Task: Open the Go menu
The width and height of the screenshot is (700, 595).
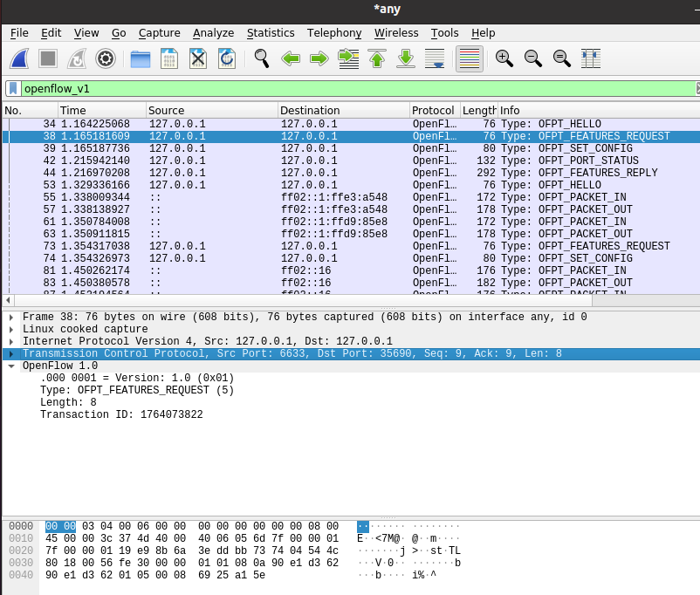Action: (x=119, y=33)
